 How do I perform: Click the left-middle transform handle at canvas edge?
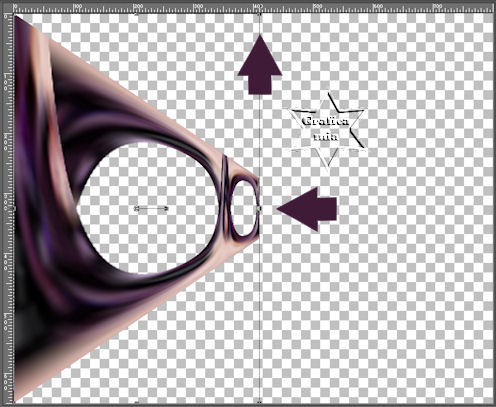point(14,209)
